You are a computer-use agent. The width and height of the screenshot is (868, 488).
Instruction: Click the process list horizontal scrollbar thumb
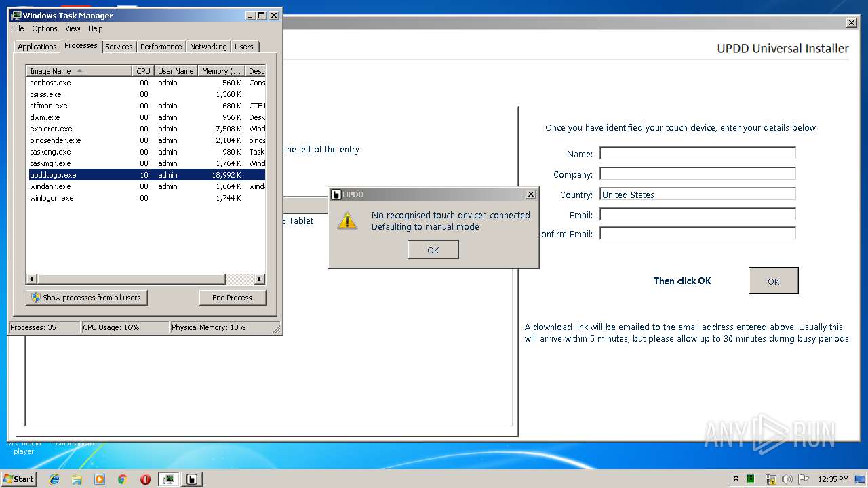[x=131, y=279]
